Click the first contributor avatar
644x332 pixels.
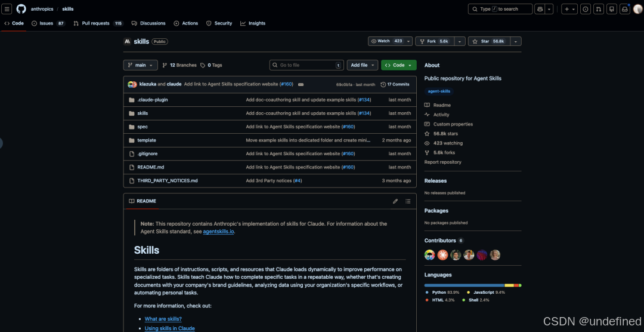click(x=429, y=254)
